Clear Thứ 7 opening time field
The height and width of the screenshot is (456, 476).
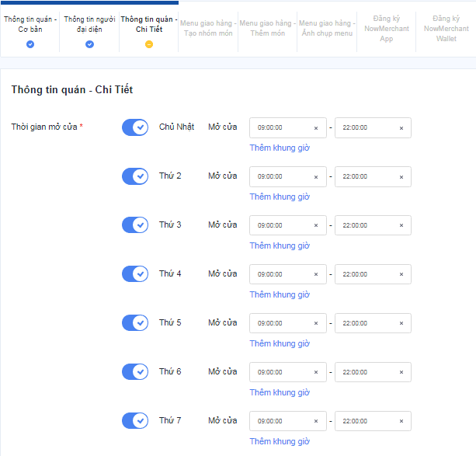(x=316, y=421)
